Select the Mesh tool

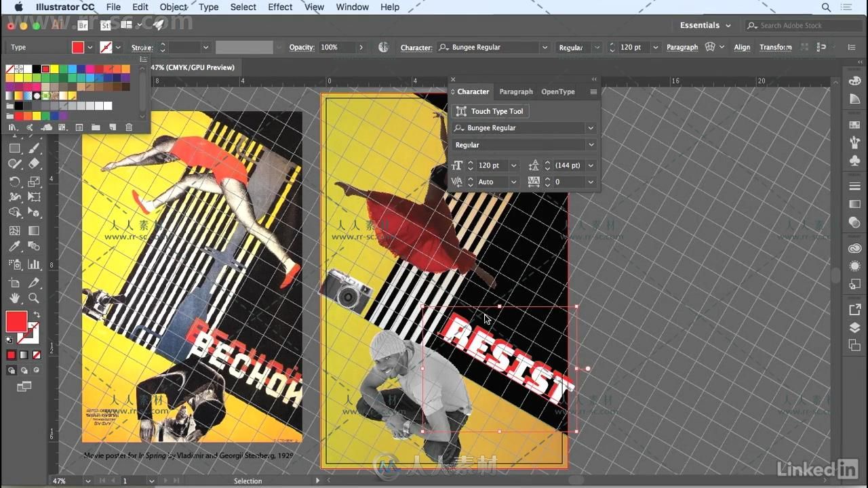[x=14, y=230]
